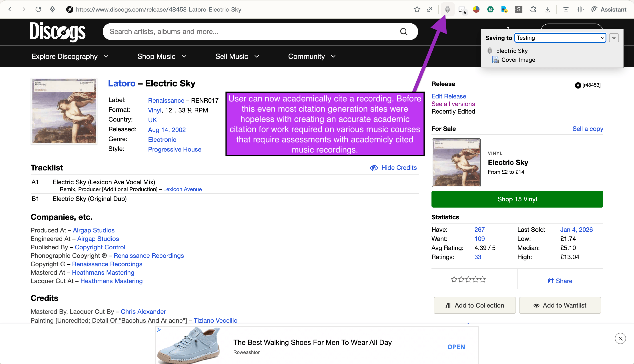Open the Community menu
This screenshot has height=364, width=634.
click(311, 56)
